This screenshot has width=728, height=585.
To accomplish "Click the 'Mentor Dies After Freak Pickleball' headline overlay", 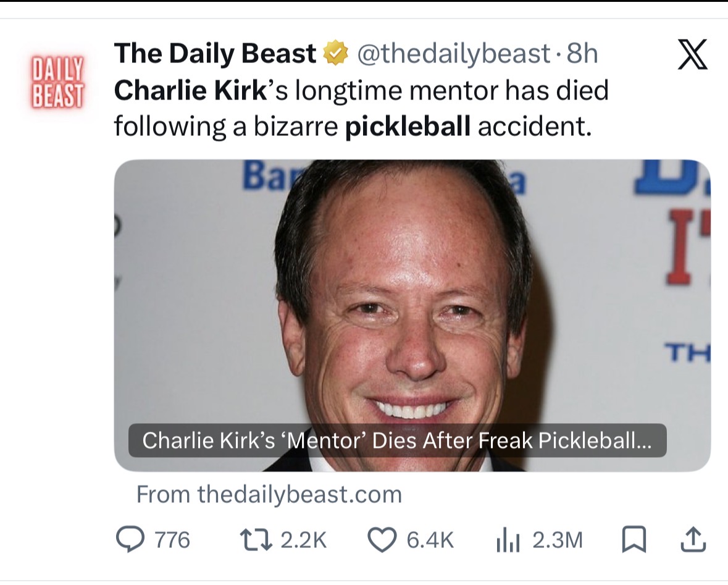I will (x=397, y=440).
